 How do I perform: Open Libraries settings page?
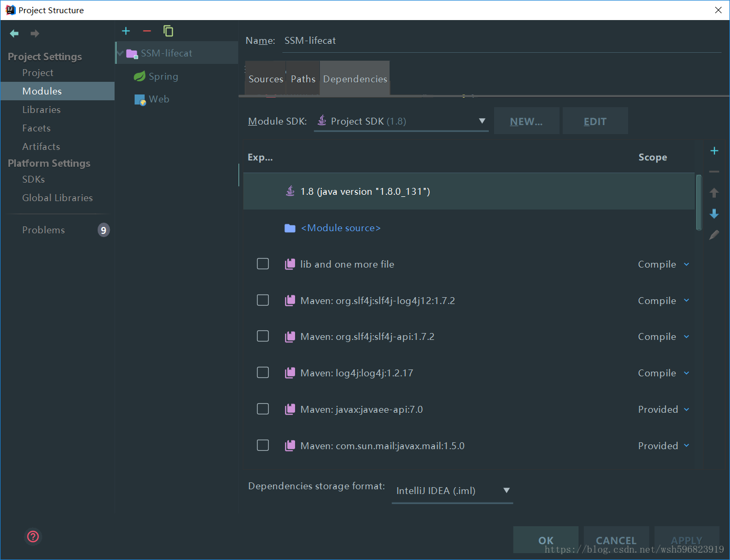[x=41, y=110]
